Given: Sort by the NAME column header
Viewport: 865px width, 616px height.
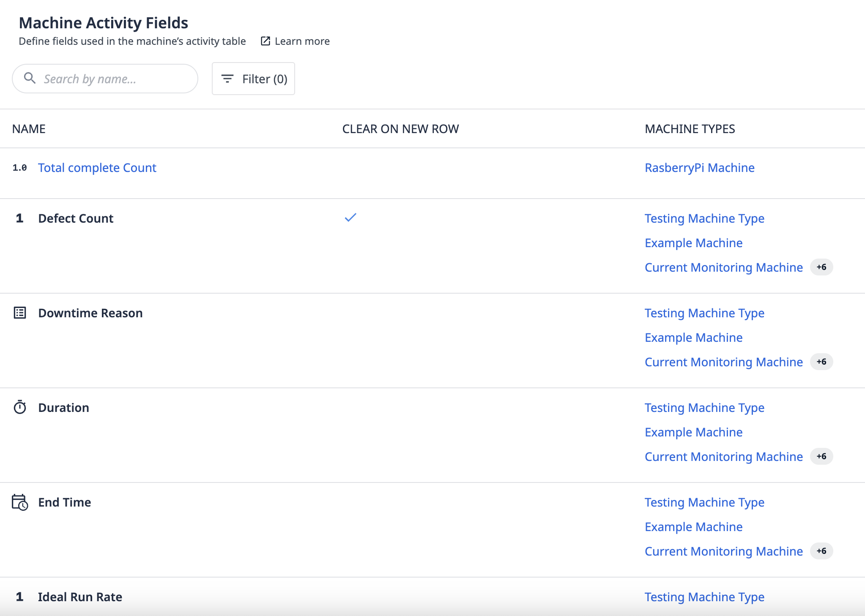Looking at the screenshot, I should [29, 129].
